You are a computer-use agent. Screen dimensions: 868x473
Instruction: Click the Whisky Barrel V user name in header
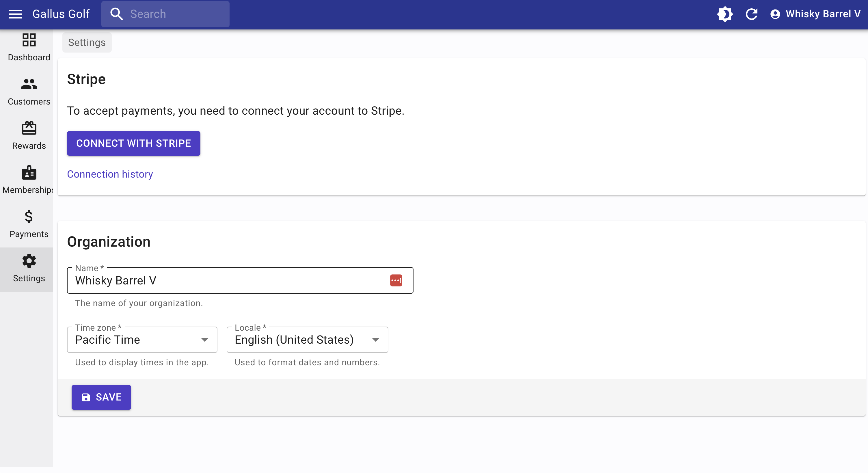pyautogui.click(x=823, y=14)
